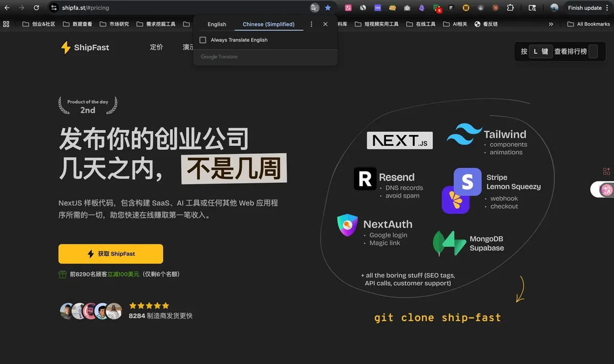
Task: Expand hidden bookmarks with double chevron
Action: point(551,24)
